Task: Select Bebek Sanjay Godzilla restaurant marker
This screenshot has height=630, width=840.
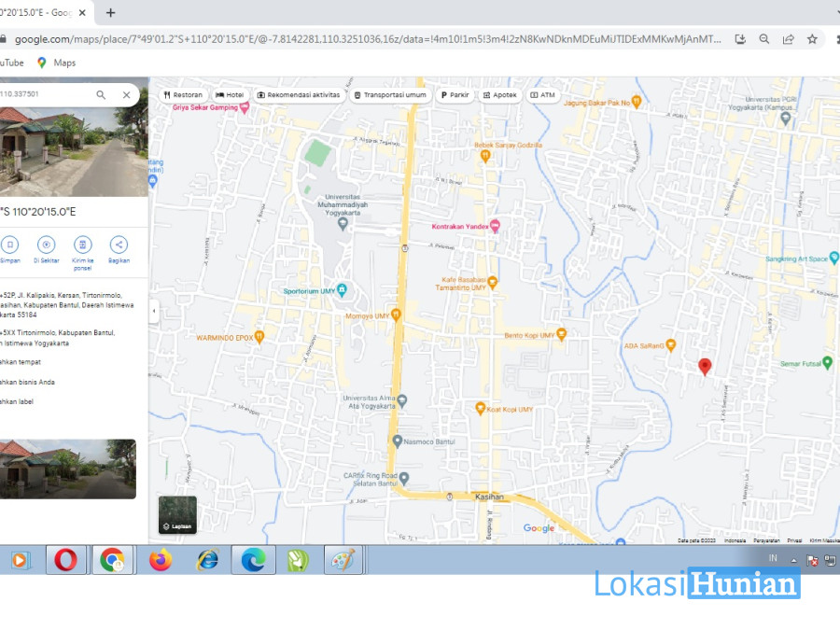Action: click(485, 156)
